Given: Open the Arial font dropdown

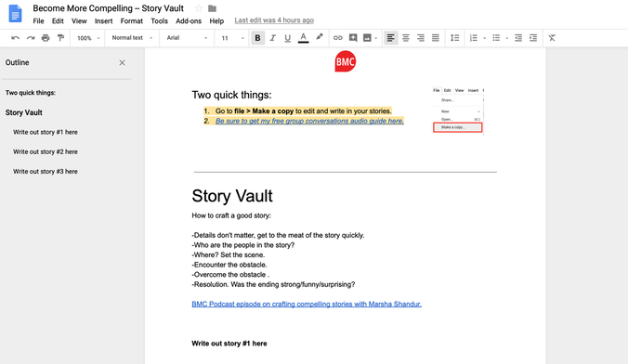Looking at the screenshot, I should coord(187,38).
